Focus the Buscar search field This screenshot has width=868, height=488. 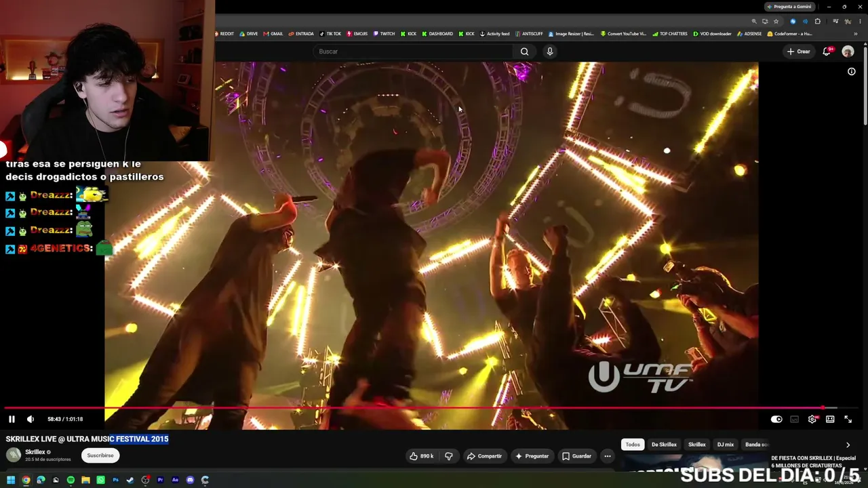(x=414, y=52)
